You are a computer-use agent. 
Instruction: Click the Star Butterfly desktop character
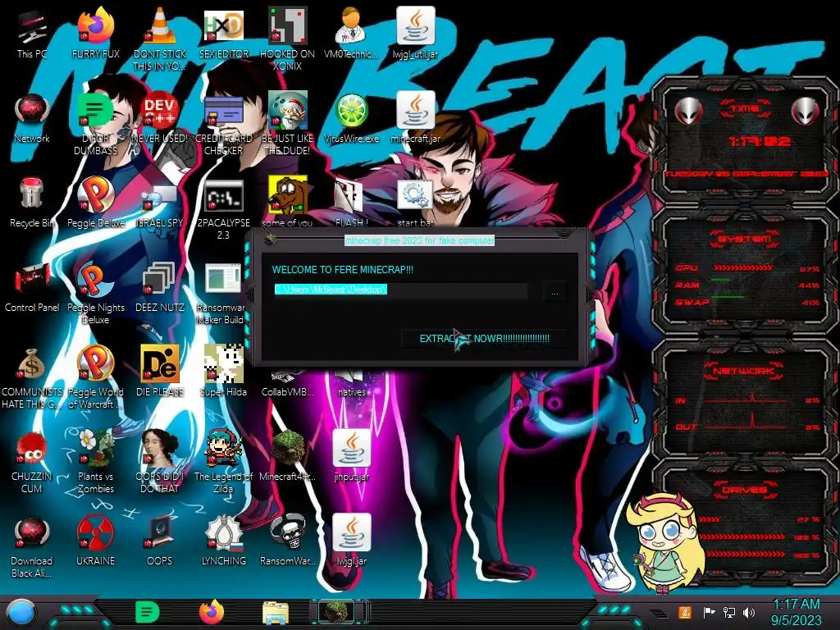pyautogui.click(x=664, y=544)
